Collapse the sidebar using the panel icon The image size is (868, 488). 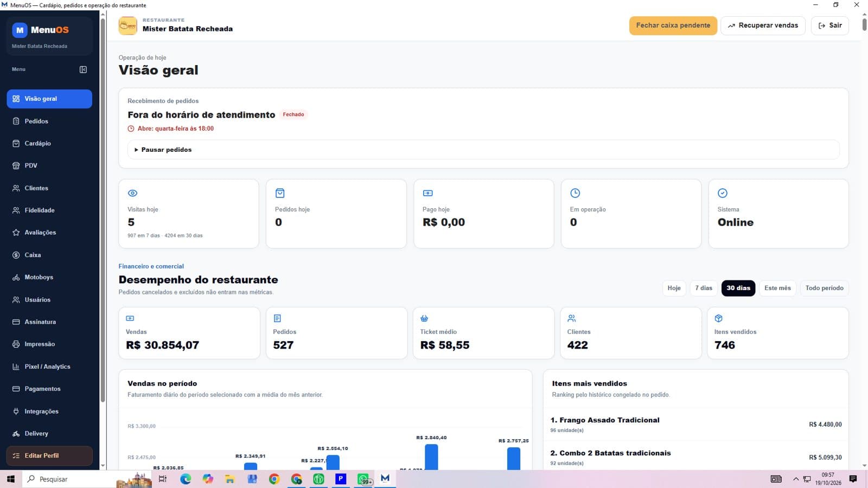tap(83, 69)
